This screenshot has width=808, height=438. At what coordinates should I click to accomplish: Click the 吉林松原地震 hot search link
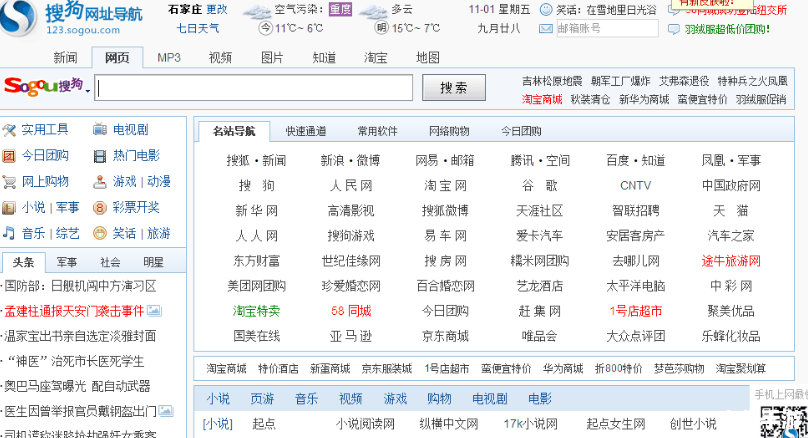[552, 81]
